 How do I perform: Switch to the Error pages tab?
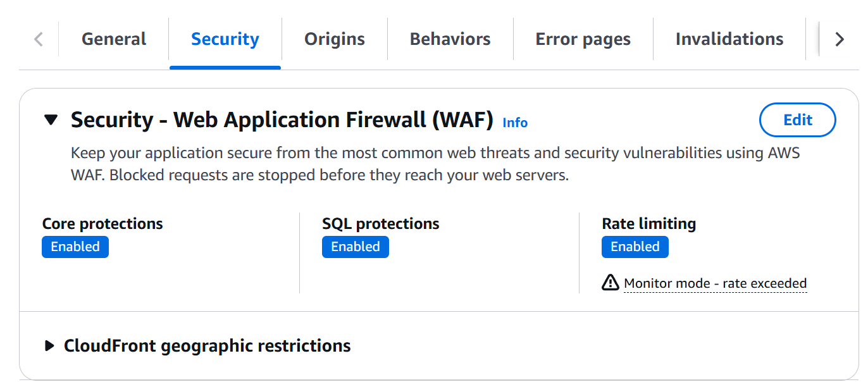pos(582,39)
